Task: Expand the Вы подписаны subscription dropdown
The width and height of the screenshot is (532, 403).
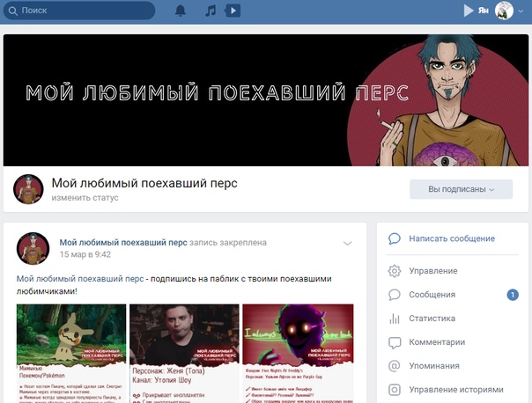Action: [461, 189]
